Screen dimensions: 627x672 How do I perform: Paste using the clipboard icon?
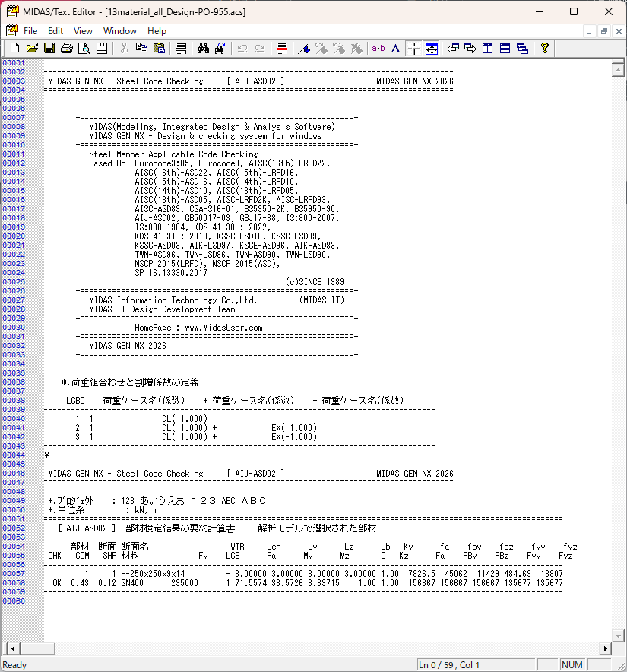point(160,49)
